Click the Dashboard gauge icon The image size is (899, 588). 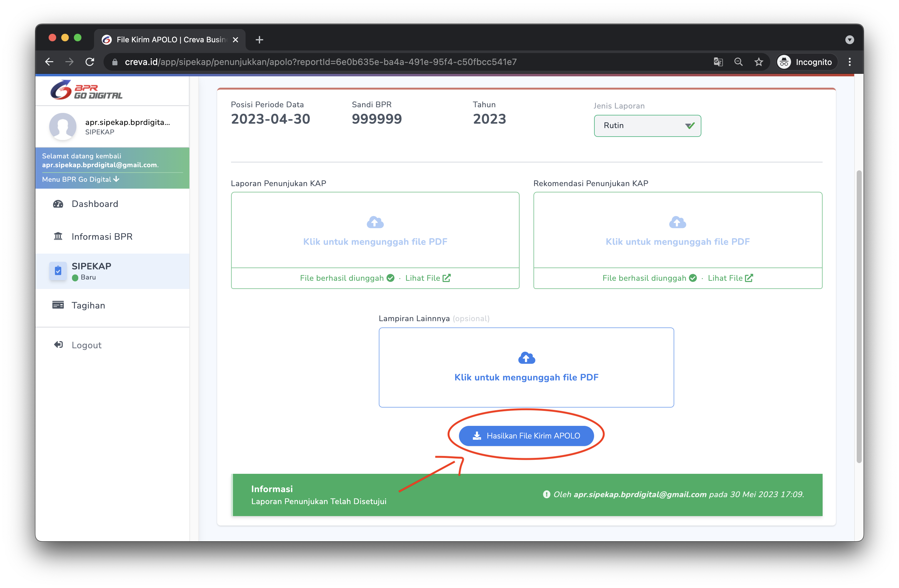pyautogui.click(x=58, y=204)
